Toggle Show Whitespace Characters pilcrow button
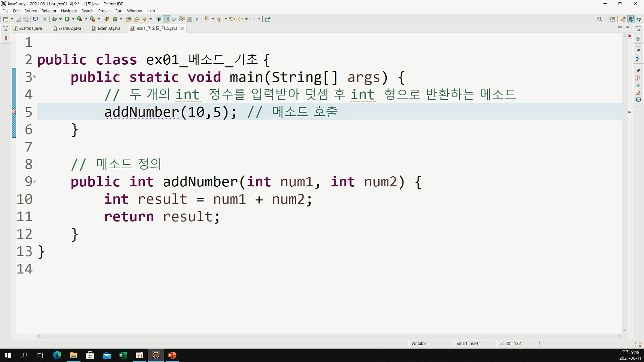The width and height of the screenshot is (644, 362). coord(197,19)
